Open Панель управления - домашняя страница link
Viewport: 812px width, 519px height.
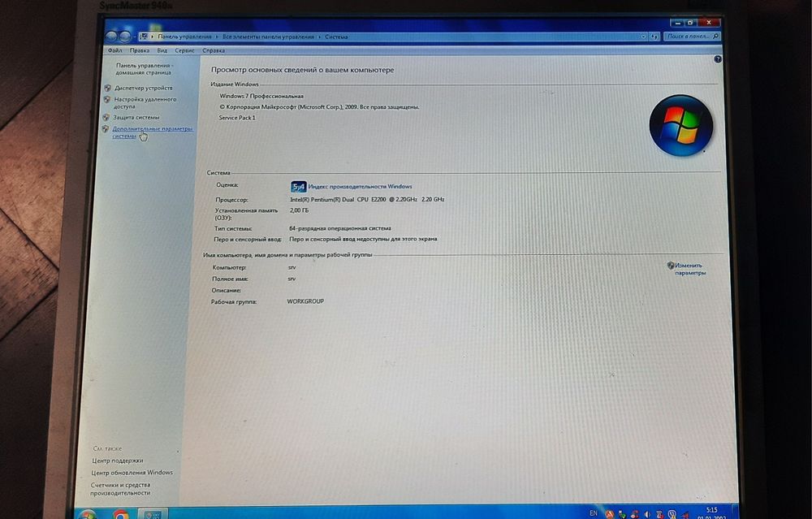point(144,69)
